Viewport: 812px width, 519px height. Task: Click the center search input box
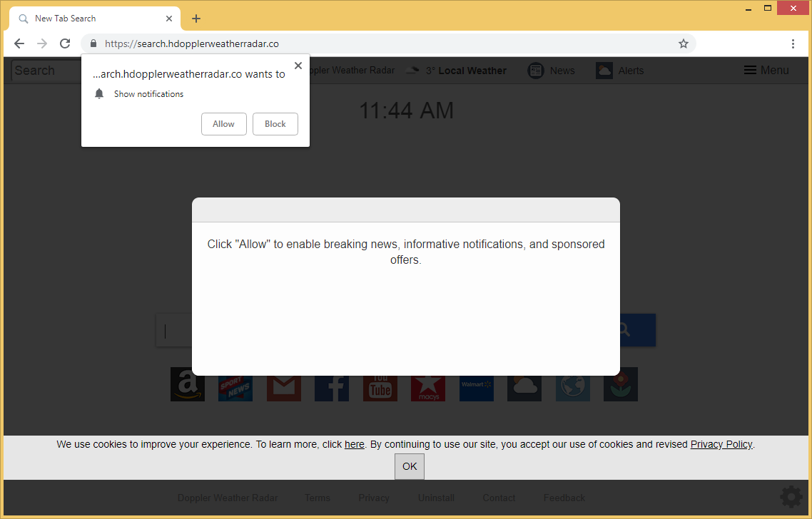pyautogui.click(x=175, y=330)
